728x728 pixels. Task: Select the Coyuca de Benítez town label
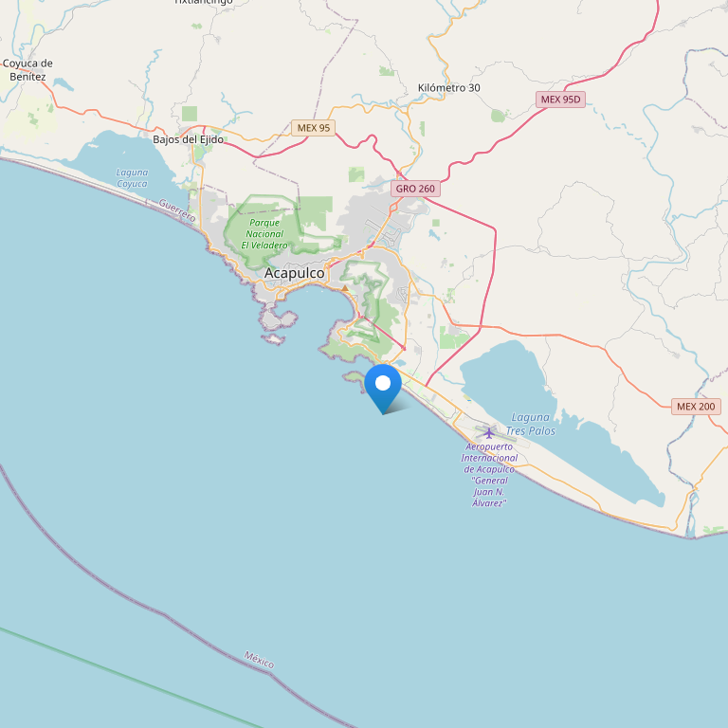[x=27, y=69]
